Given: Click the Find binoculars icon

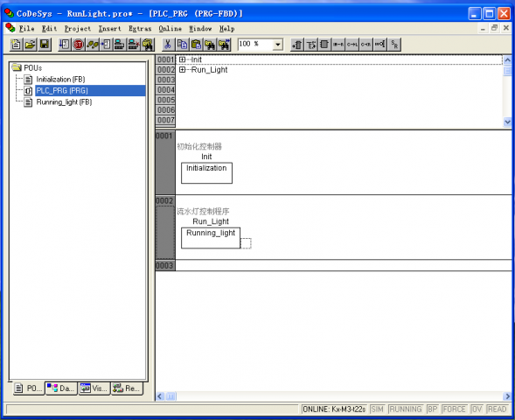Looking at the screenshot, I should pos(210,45).
